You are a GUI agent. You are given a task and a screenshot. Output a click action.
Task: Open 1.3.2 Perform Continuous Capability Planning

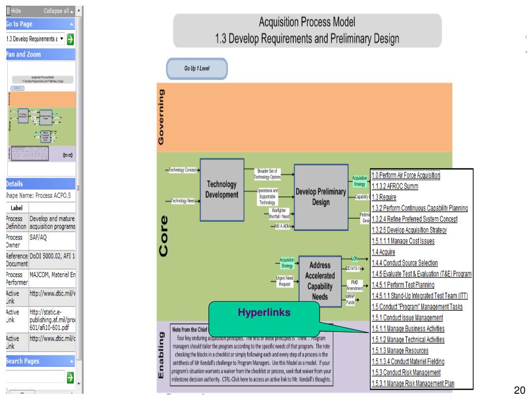[420, 208]
